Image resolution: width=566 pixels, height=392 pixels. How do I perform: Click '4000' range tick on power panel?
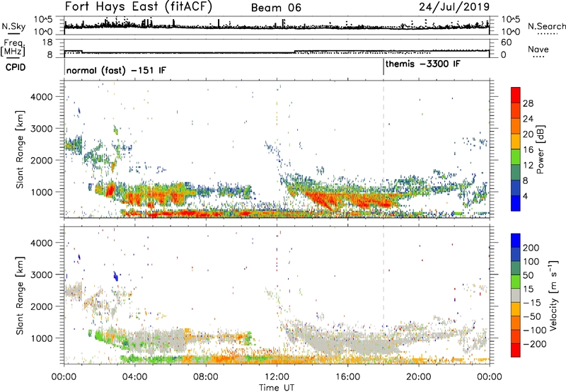click(x=42, y=97)
